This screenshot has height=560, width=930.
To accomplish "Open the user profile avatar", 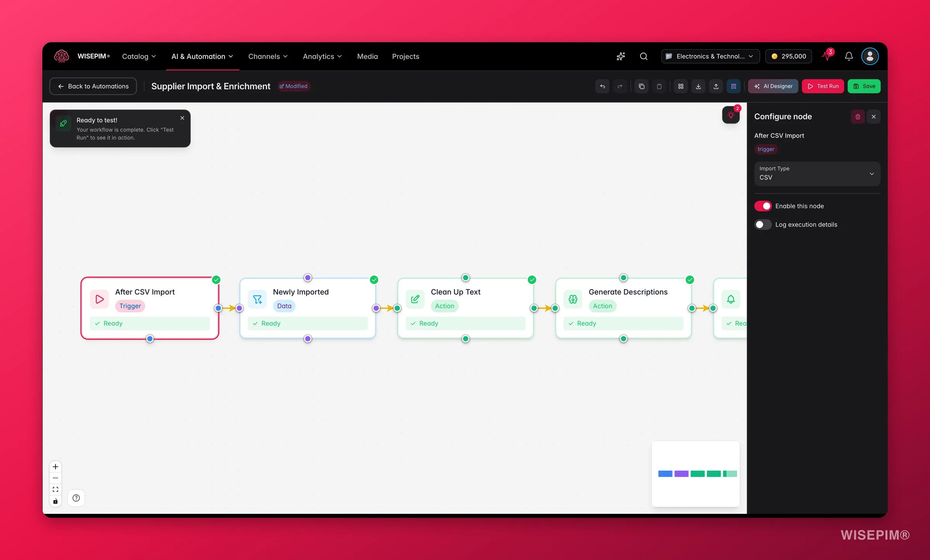I will coord(870,56).
